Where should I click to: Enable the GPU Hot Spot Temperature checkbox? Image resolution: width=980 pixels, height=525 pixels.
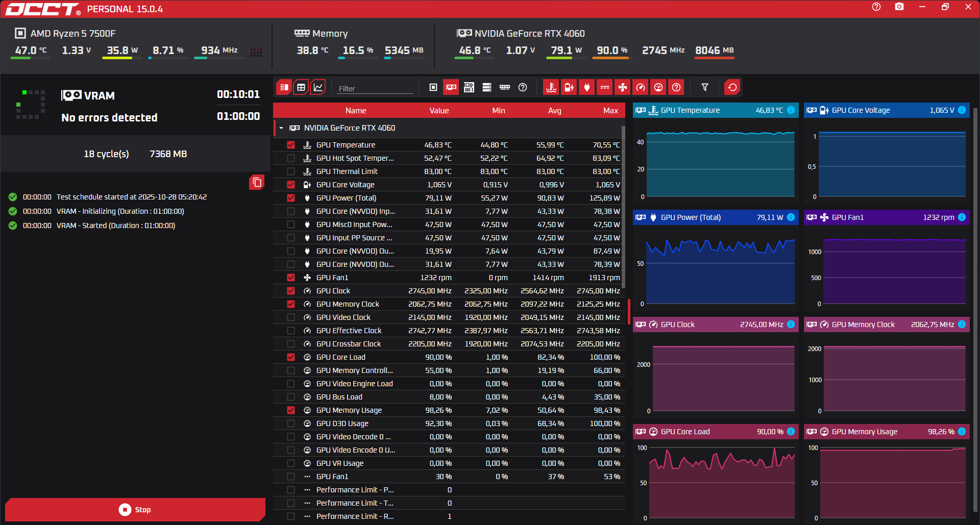point(291,158)
